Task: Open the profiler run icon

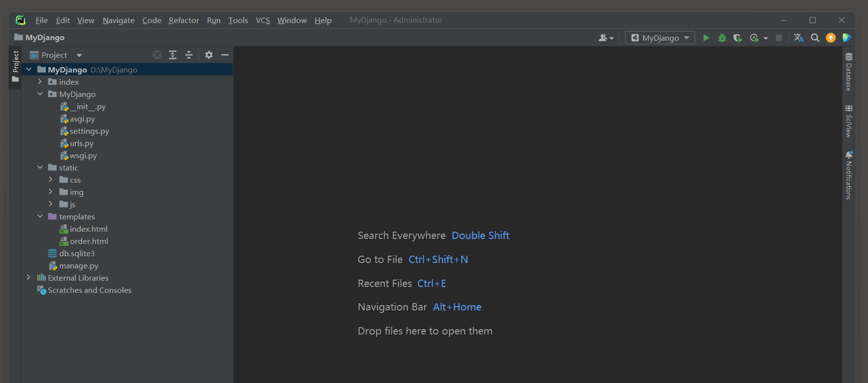Action: [x=754, y=38]
